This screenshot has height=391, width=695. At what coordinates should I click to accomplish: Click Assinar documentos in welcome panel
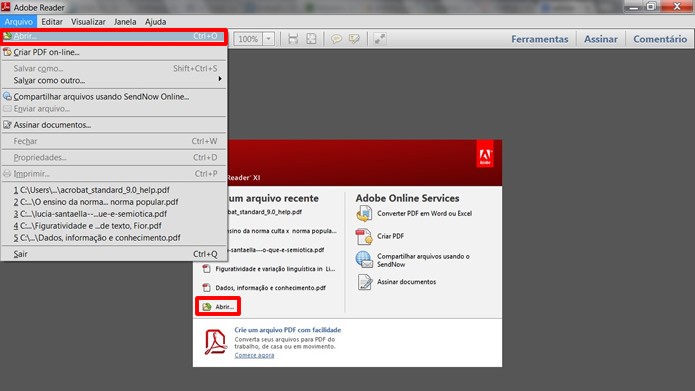tap(406, 282)
